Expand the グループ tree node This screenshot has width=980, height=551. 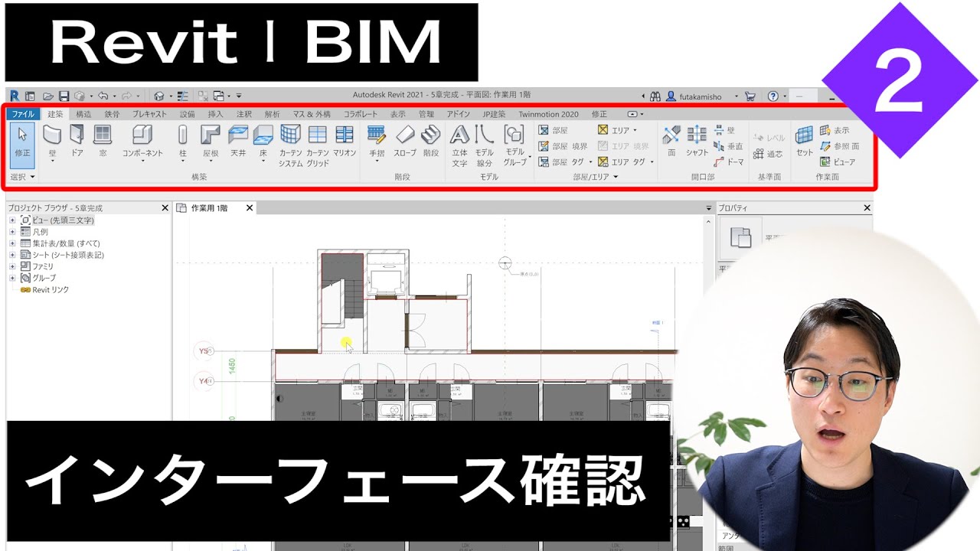click(x=12, y=278)
